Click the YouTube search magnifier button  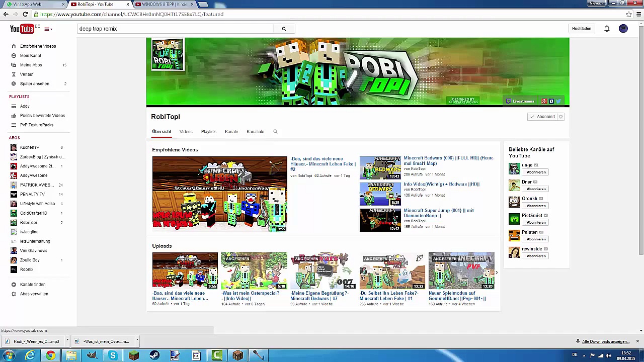284,29
